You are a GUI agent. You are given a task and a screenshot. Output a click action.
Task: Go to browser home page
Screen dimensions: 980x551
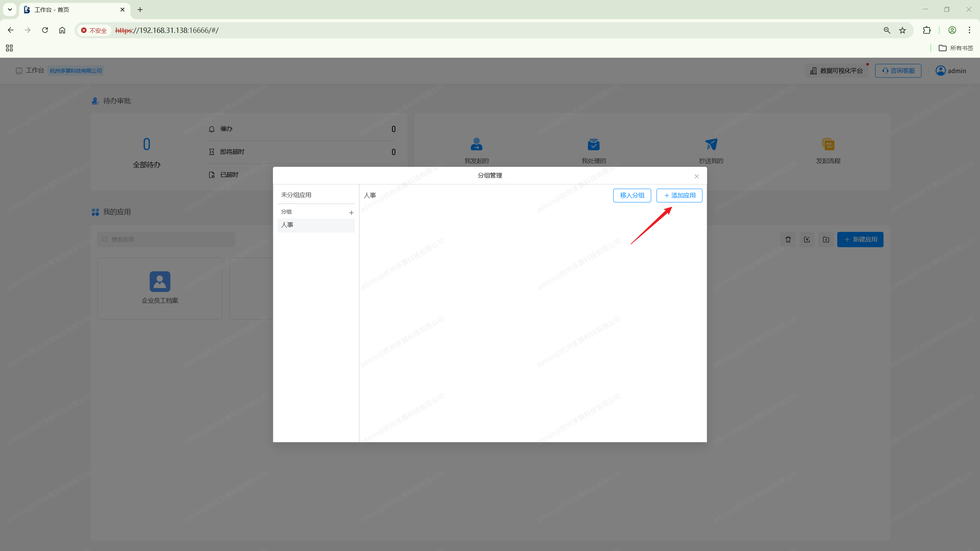62,30
